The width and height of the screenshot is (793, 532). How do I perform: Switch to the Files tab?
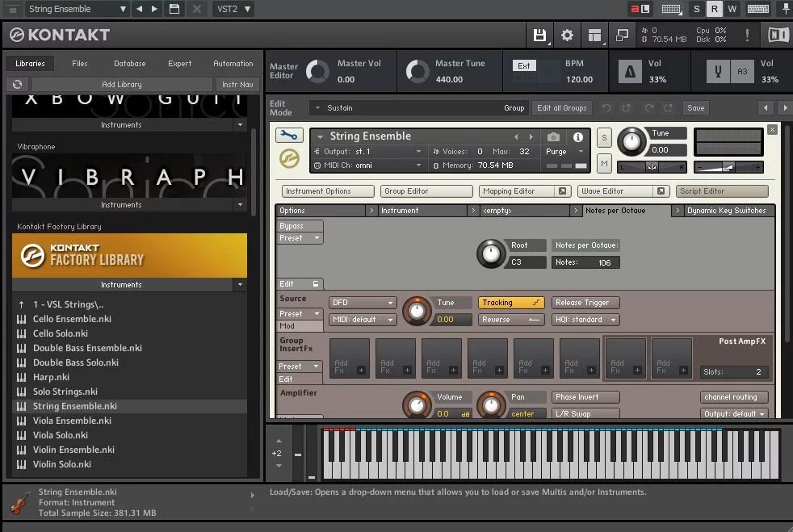tap(79, 64)
